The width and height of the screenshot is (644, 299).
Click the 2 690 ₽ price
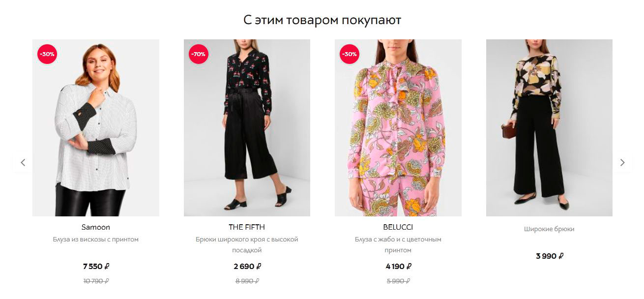[x=247, y=267]
